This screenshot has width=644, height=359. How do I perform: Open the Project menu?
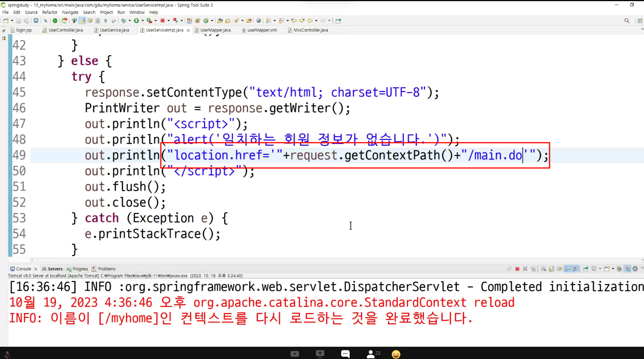pos(106,12)
